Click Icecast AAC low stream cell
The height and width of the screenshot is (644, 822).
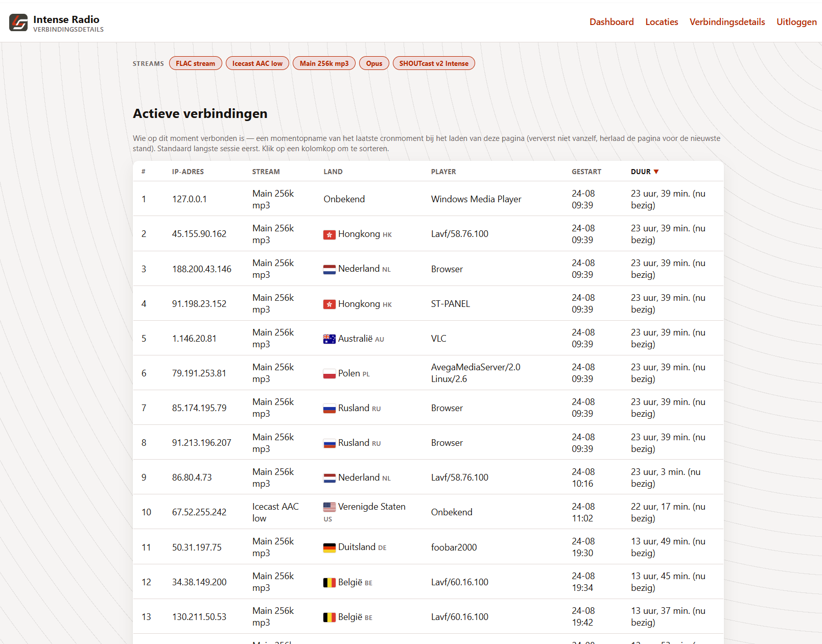coord(275,512)
